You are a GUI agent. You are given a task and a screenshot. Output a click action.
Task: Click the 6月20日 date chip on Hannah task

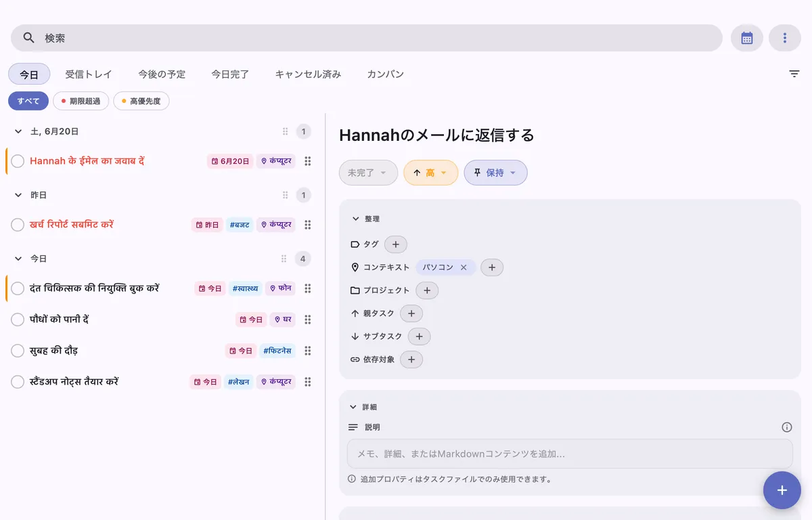(230, 161)
